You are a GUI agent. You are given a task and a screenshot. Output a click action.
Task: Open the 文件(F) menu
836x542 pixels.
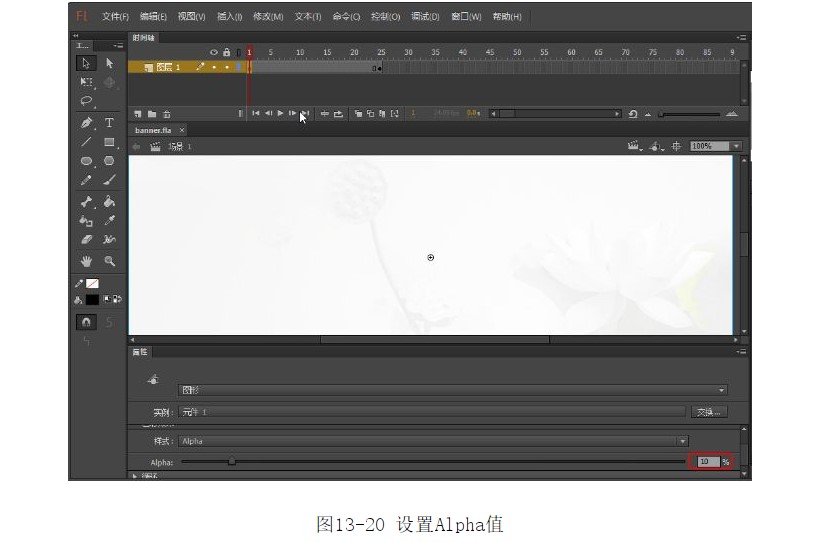point(115,17)
